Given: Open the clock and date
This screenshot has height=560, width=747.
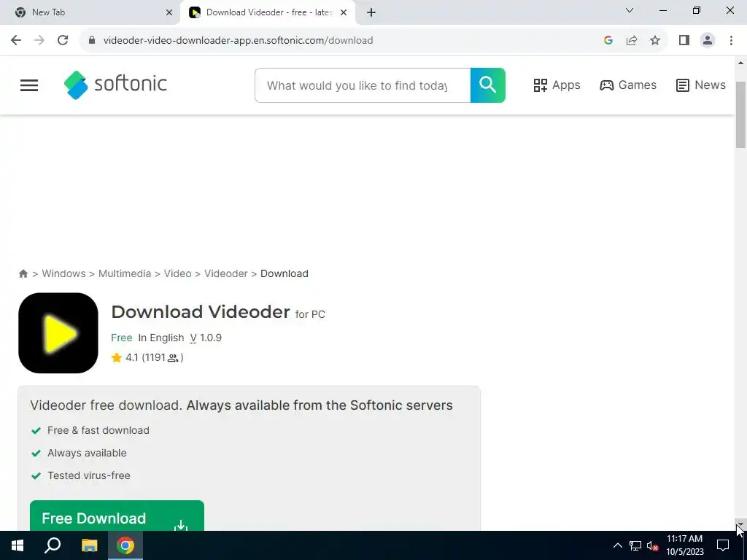Looking at the screenshot, I should [684, 545].
